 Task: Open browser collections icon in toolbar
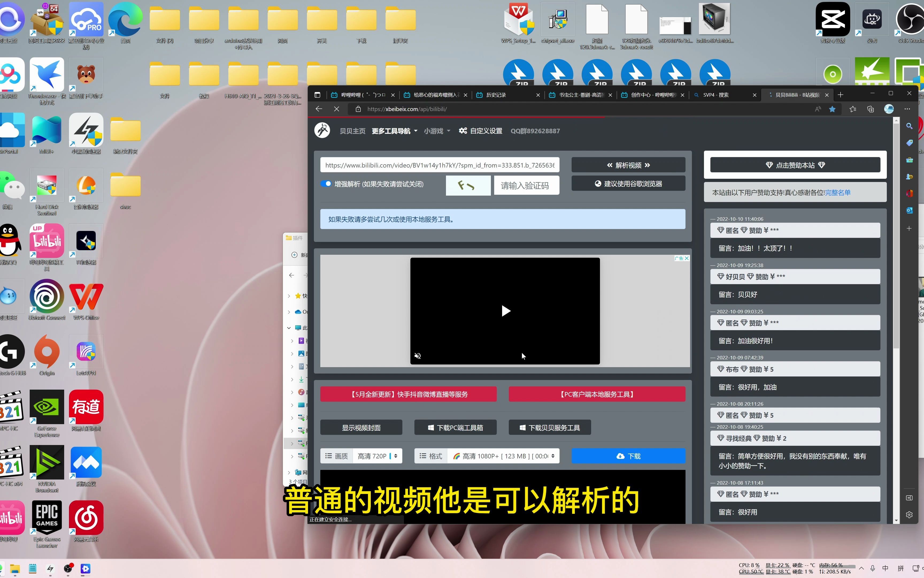(871, 109)
